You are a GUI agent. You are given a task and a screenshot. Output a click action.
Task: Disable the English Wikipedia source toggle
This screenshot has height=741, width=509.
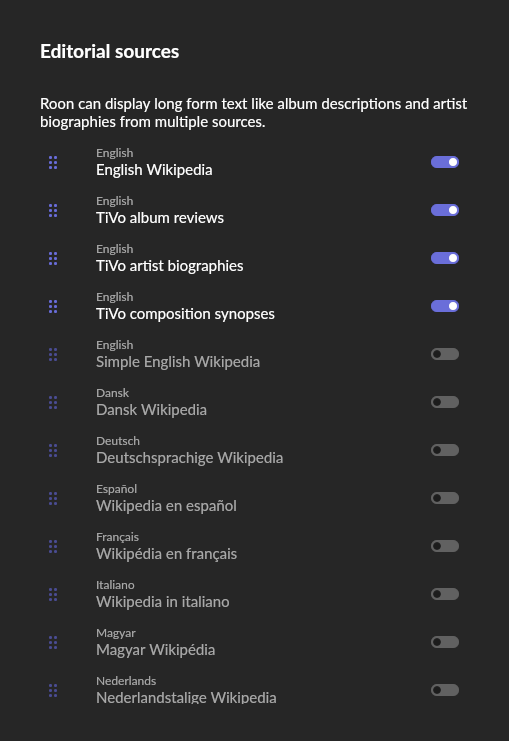click(445, 162)
